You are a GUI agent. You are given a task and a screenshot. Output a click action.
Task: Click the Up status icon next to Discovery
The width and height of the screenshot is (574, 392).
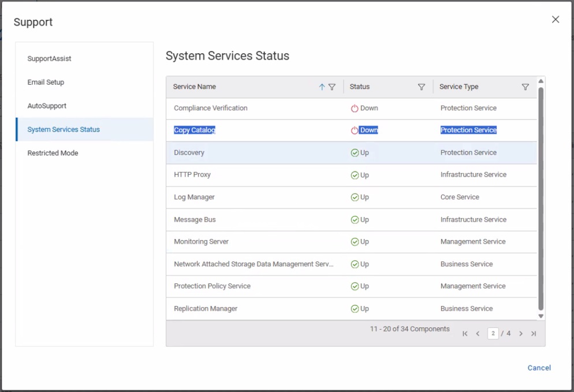pyautogui.click(x=355, y=152)
